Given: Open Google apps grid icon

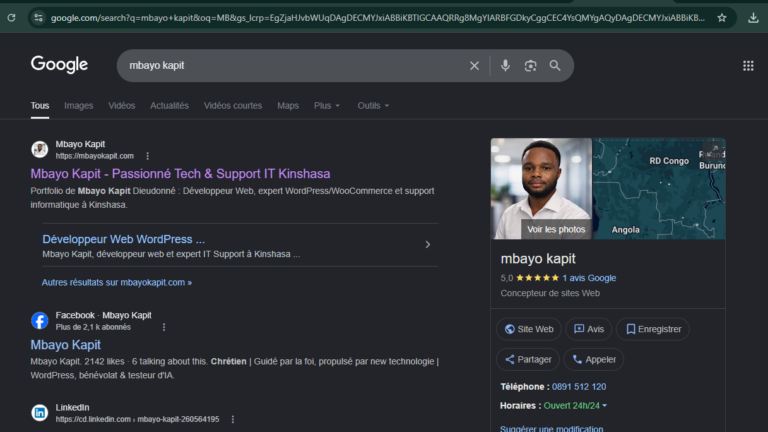Looking at the screenshot, I should tap(748, 65).
